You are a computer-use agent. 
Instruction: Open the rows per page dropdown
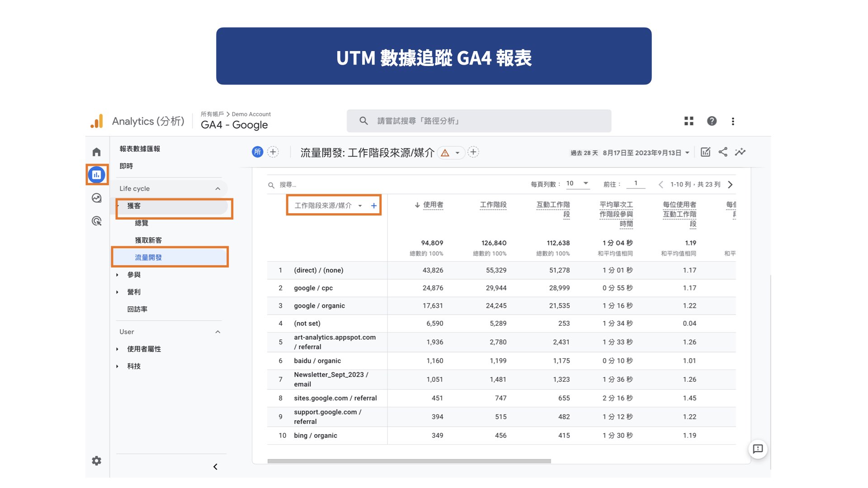[578, 183]
